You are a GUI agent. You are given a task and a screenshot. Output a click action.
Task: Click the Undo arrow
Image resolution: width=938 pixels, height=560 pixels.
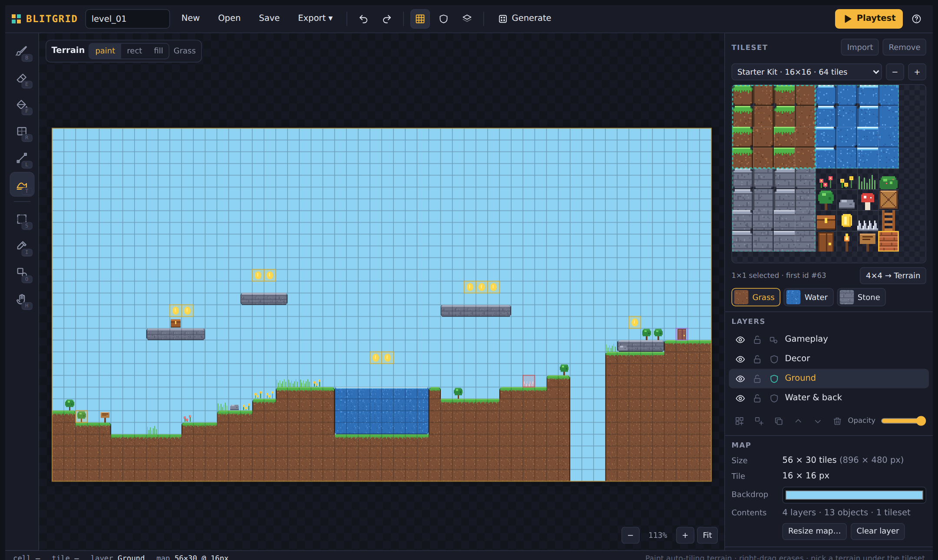coord(363,19)
